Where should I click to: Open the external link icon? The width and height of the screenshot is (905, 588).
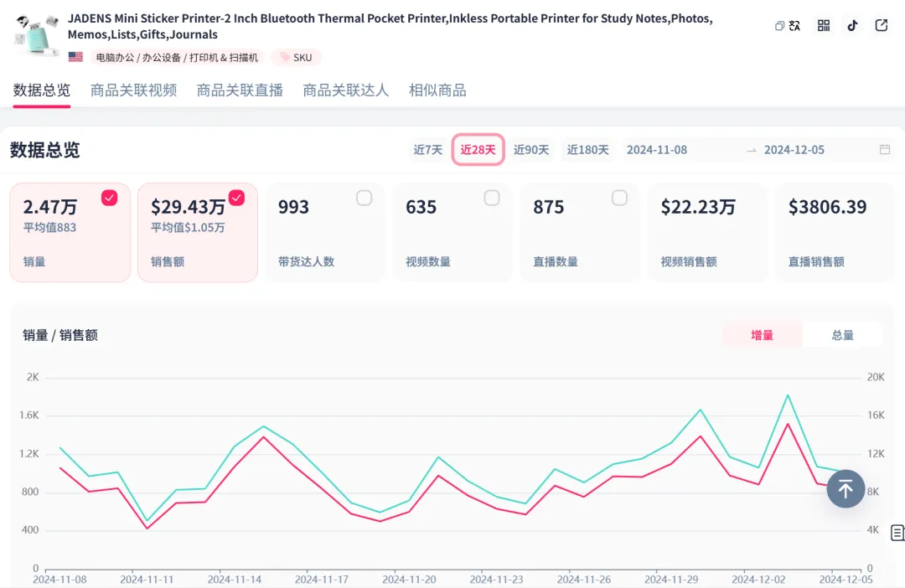click(x=882, y=26)
